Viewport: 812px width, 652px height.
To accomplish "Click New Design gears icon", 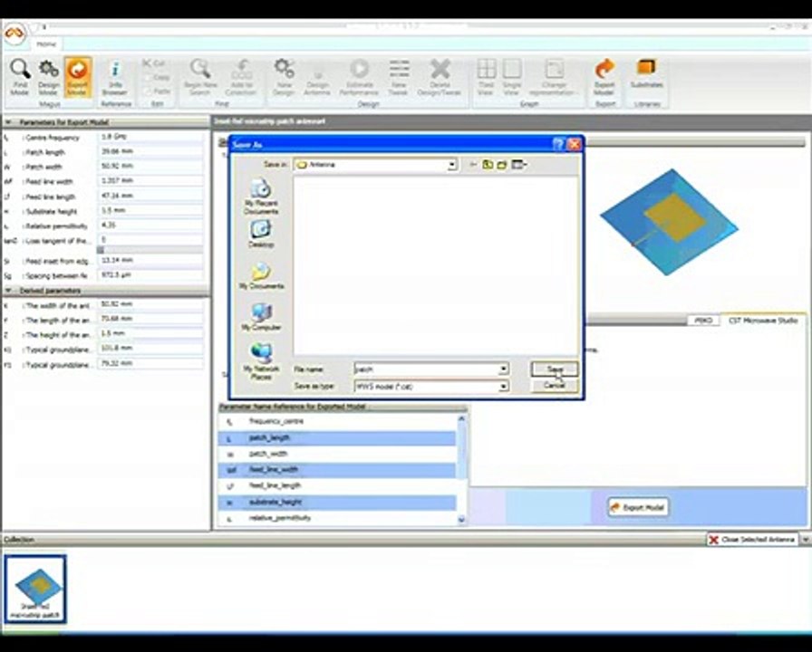I will coord(284,77).
